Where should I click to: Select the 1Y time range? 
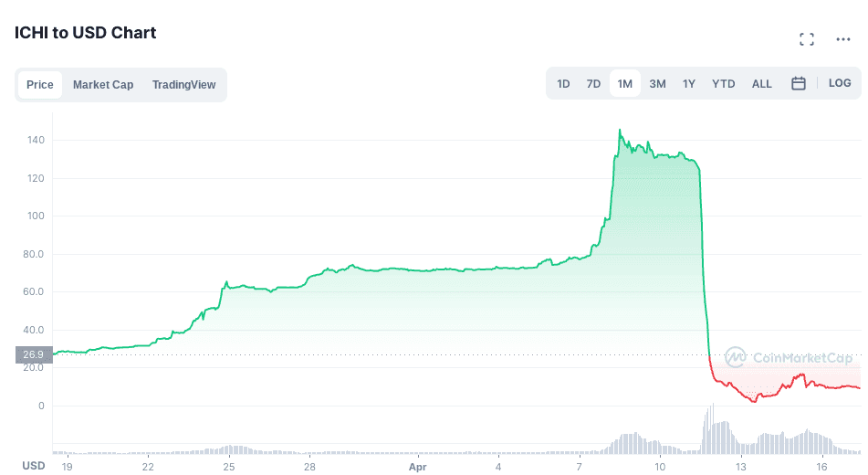pyautogui.click(x=689, y=84)
